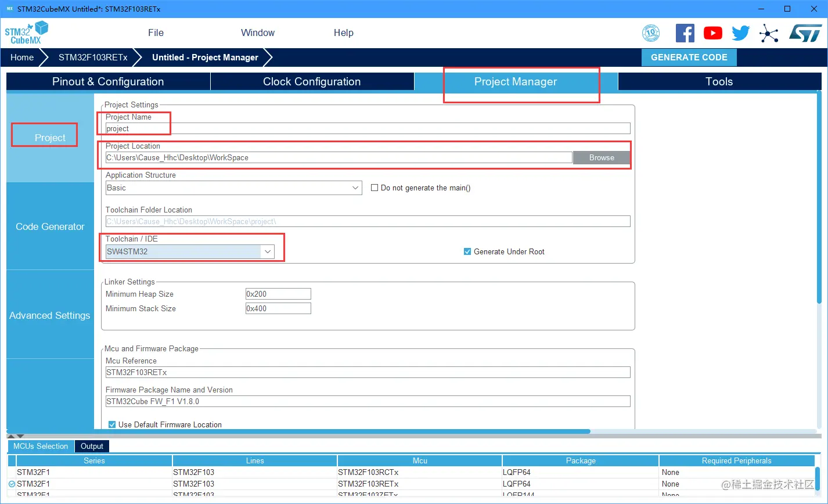Open the 10-year anniversary badge icon
The width and height of the screenshot is (828, 504).
(x=651, y=33)
